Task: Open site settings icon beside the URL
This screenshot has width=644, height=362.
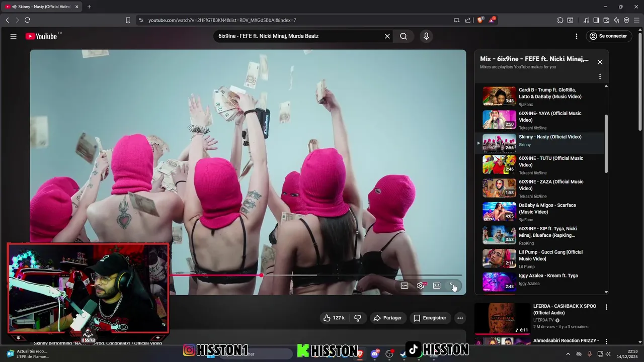Action: pos(141,20)
